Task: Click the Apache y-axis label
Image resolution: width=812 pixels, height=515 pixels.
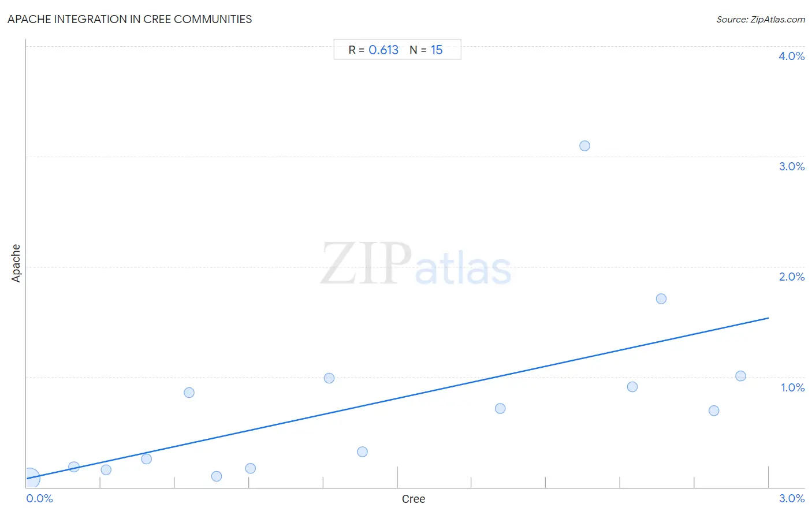Action: tap(16, 263)
